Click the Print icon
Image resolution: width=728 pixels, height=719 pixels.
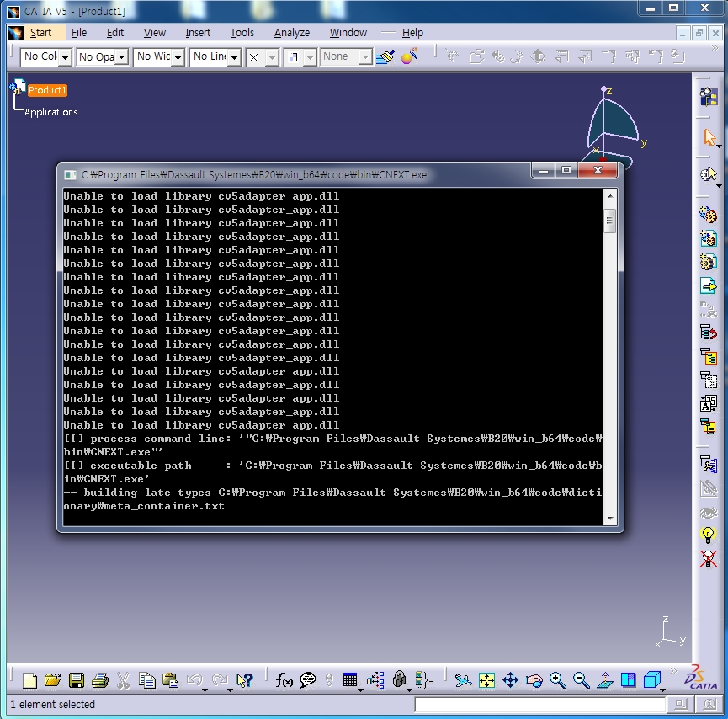point(100,680)
